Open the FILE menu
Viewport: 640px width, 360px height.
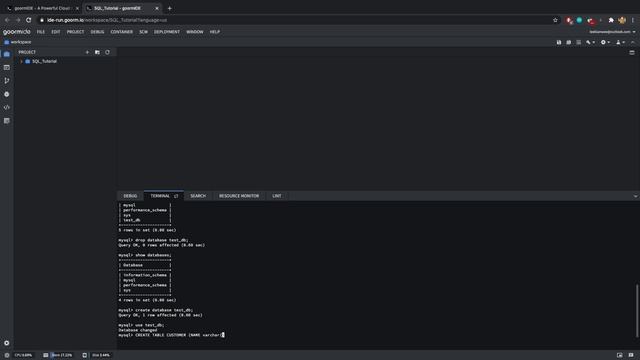pos(41,32)
